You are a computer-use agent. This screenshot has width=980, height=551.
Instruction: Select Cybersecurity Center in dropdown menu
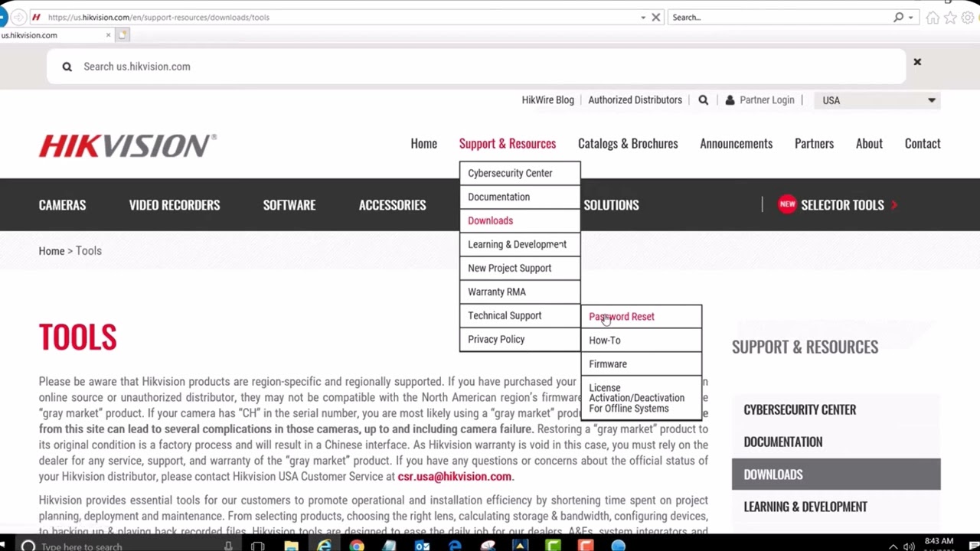[520, 173]
